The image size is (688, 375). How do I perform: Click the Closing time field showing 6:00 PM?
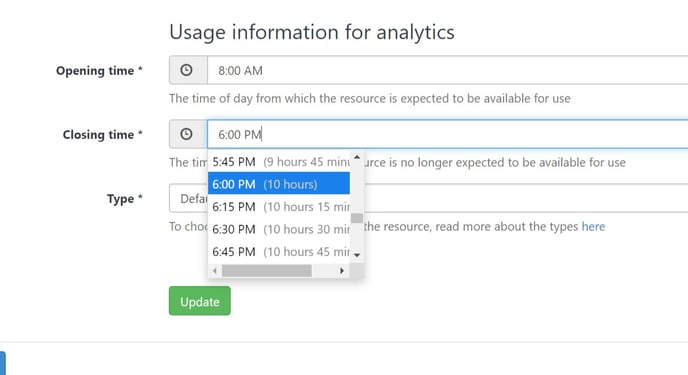(x=448, y=134)
